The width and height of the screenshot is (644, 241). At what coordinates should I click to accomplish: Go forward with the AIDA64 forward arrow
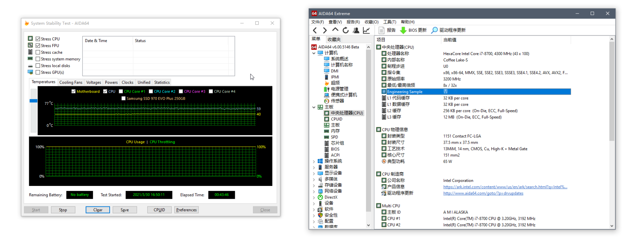(325, 30)
